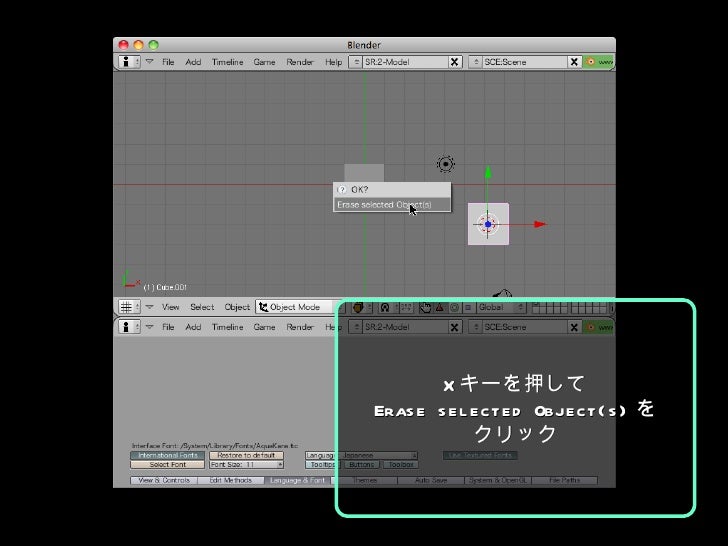Open Help menu in top header
Image resolution: width=728 pixels, height=546 pixels.
click(333, 62)
